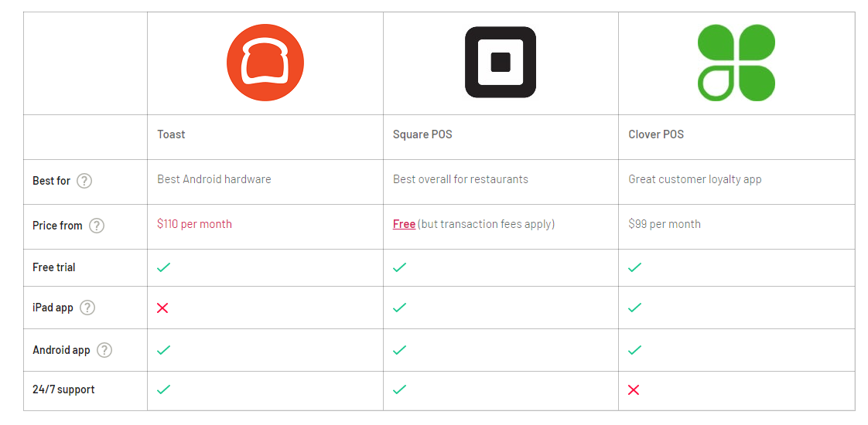
Task: Click Clover's Android app checkmark
Action: (x=635, y=350)
